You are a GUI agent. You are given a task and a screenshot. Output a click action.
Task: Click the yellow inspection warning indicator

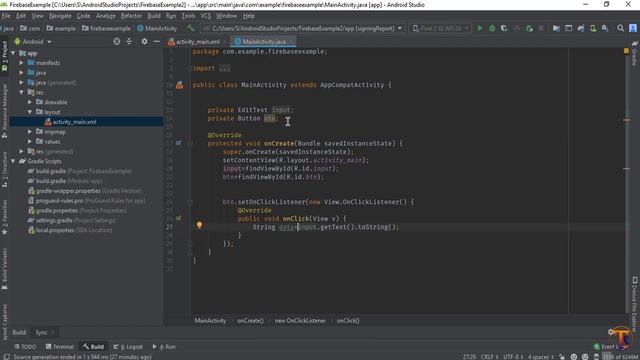[x=627, y=51]
